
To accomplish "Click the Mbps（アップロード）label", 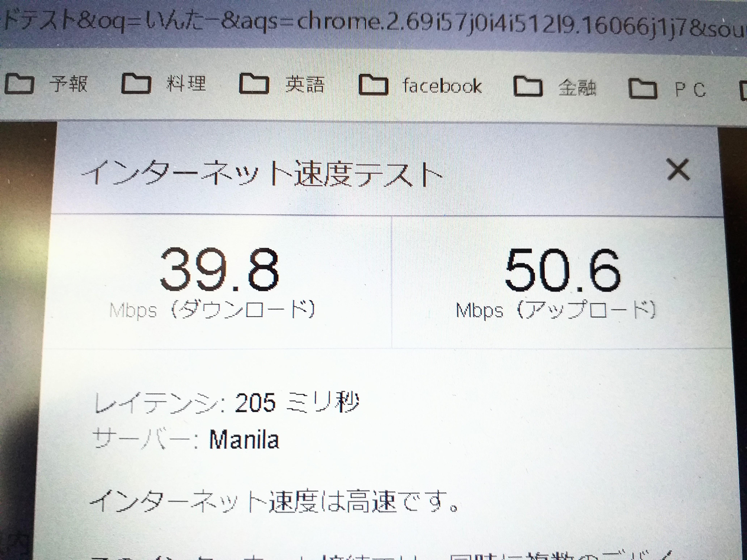I will coord(556,310).
